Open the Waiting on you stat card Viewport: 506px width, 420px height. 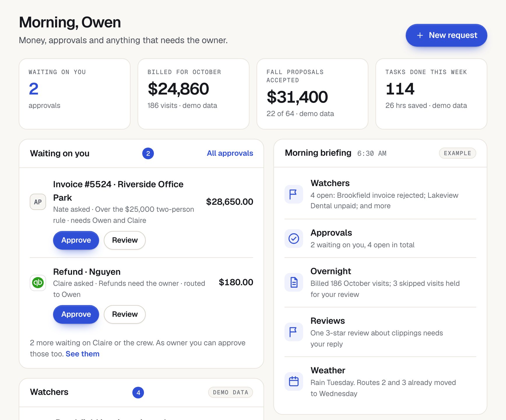75,94
